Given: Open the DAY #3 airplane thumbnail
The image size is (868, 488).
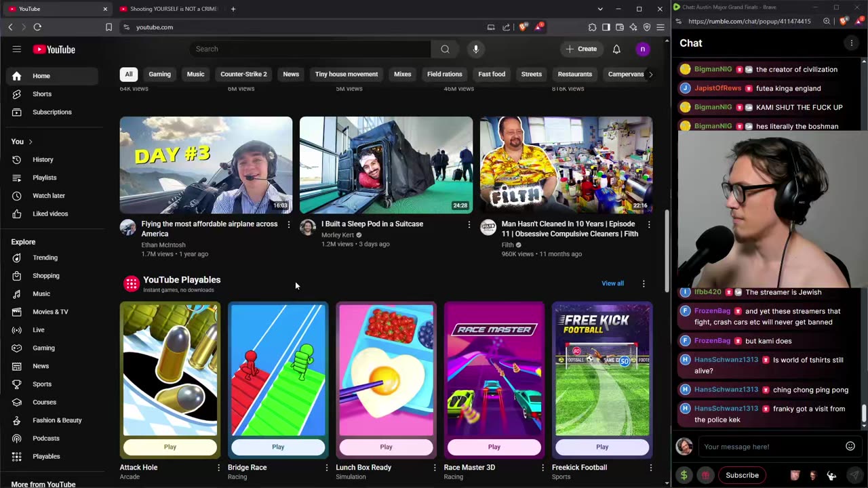Looking at the screenshot, I should click(x=206, y=165).
